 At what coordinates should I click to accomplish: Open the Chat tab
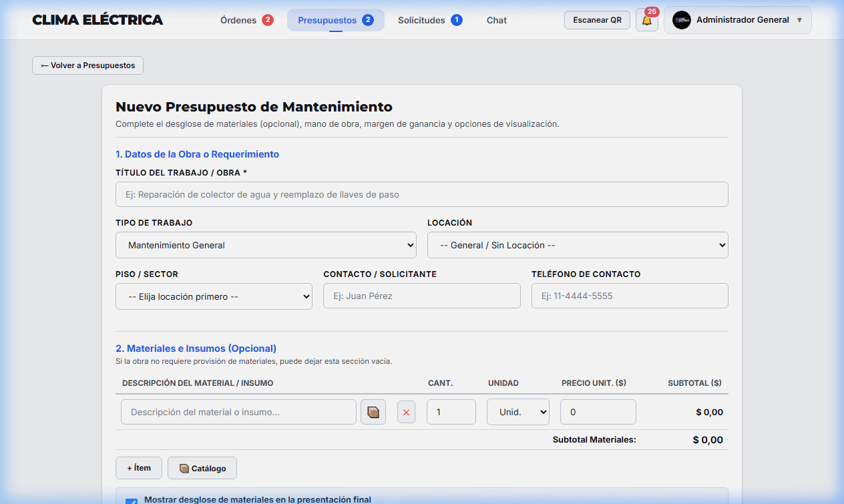coord(497,20)
